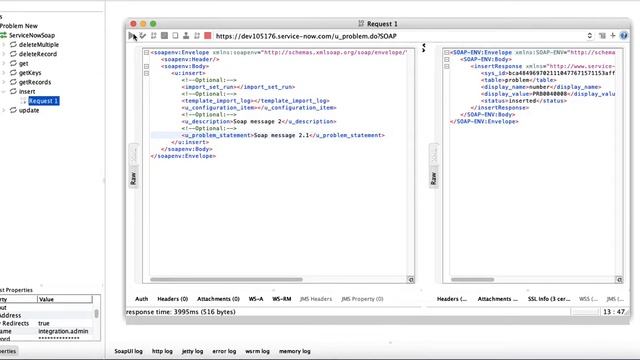
Task: Expand the deleteRecord tree node
Action: (x=4, y=54)
